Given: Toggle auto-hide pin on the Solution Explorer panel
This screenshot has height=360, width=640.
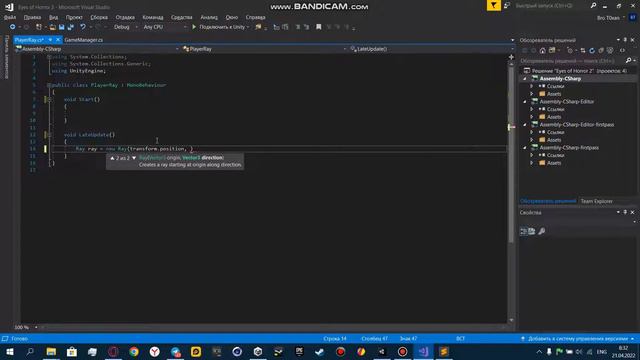Looking at the screenshot, I should 625,40.
